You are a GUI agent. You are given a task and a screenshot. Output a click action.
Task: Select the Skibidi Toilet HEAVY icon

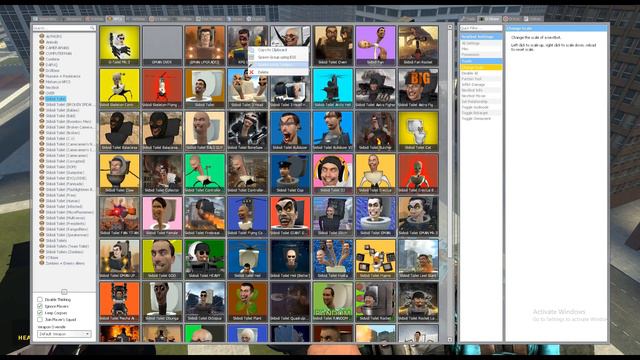coord(204,259)
